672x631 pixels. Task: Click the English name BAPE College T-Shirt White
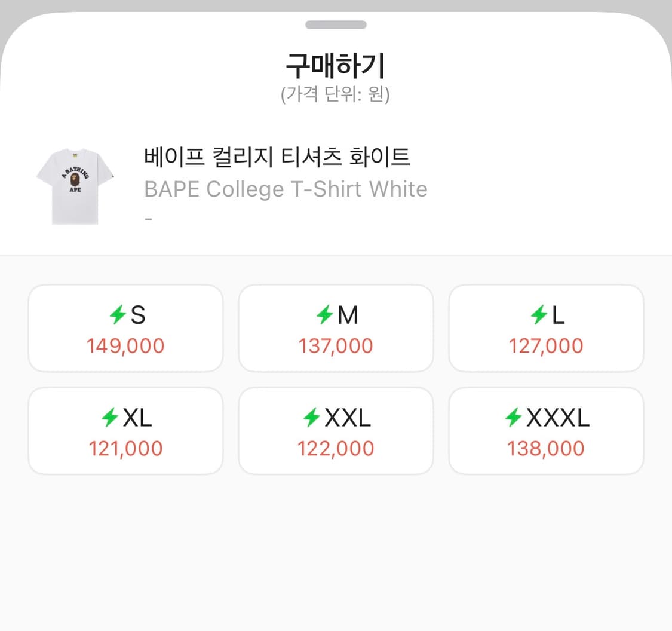click(285, 189)
